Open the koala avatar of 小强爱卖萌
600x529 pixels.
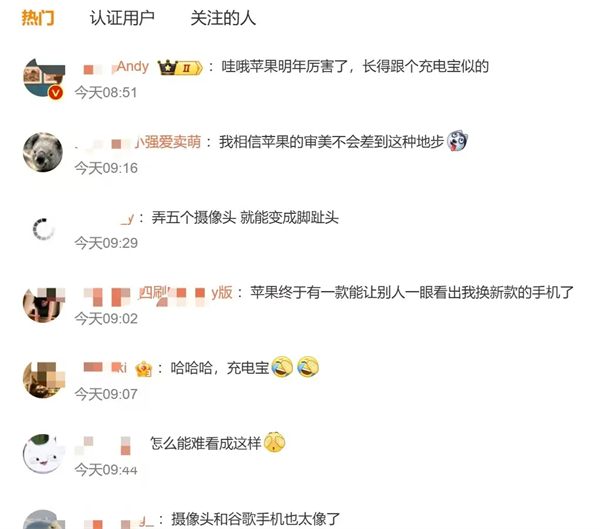tap(43, 152)
